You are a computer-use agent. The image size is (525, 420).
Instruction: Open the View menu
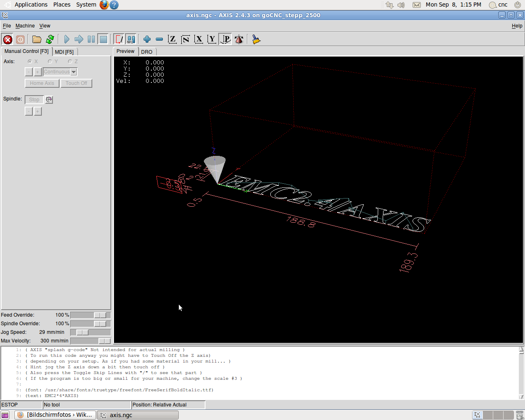pyautogui.click(x=45, y=26)
